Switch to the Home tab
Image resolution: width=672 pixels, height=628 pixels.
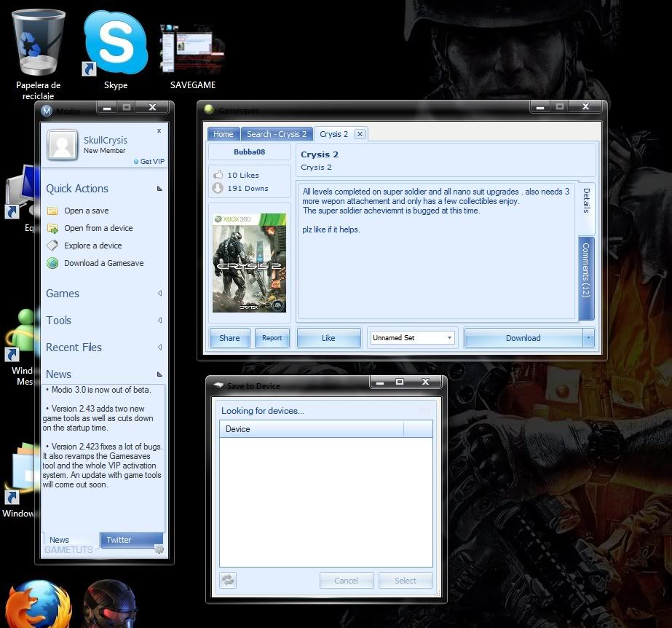point(224,134)
